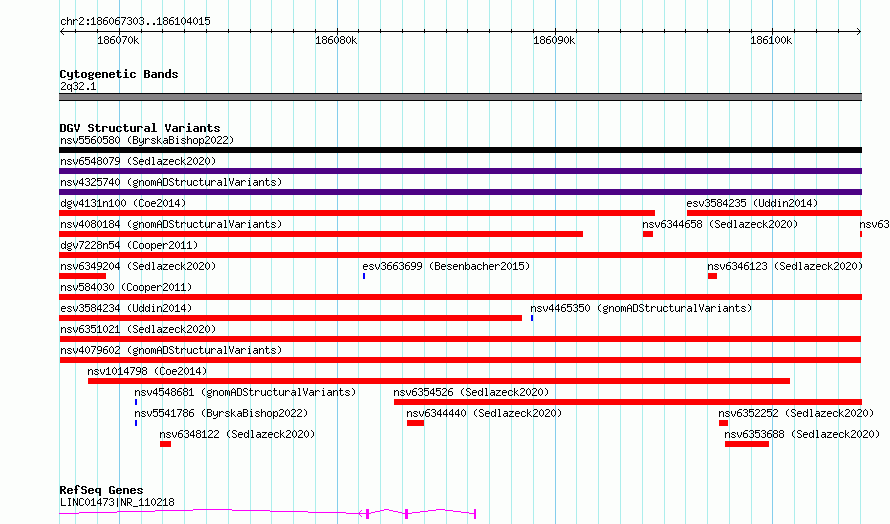The image size is (890, 524).
Task: Click the 186100k ruler label
Action: coord(771,40)
